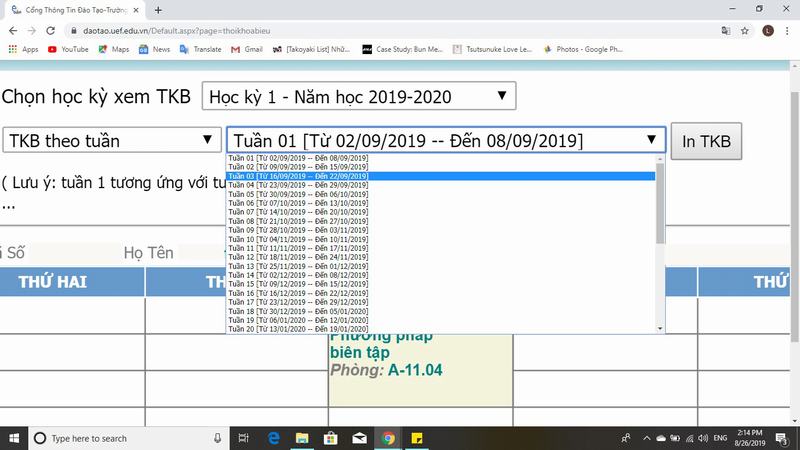Collapse the 'Tuần 01' week combo box
Viewport: 800px width, 450px height.
click(445, 140)
